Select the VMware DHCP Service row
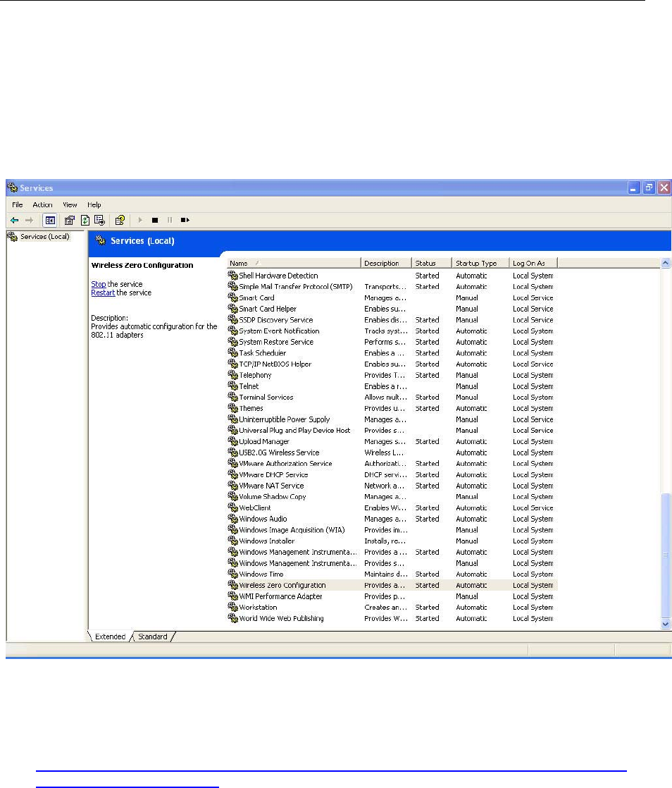 click(392, 474)
